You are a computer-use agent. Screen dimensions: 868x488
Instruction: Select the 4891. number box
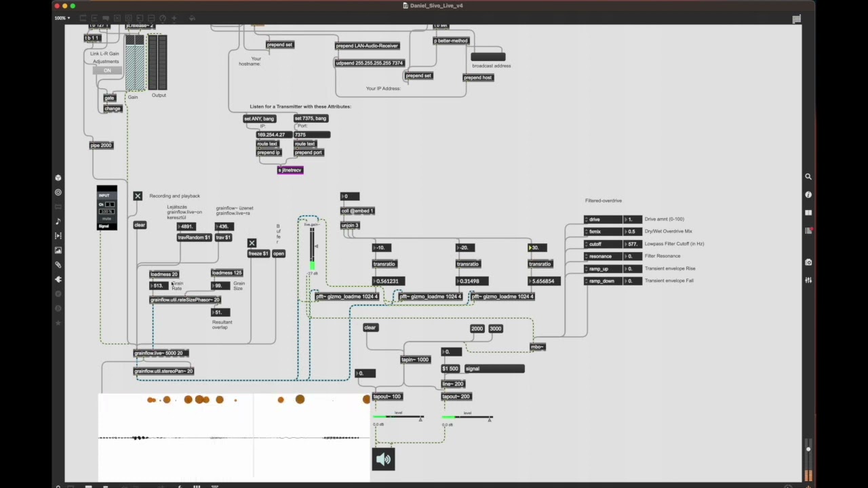(186, 226)
